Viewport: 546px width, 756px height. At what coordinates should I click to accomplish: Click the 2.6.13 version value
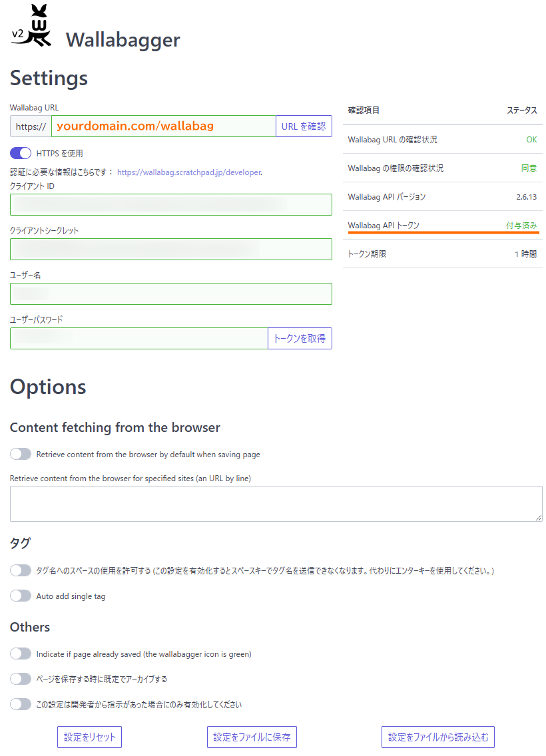coord(526,197)
